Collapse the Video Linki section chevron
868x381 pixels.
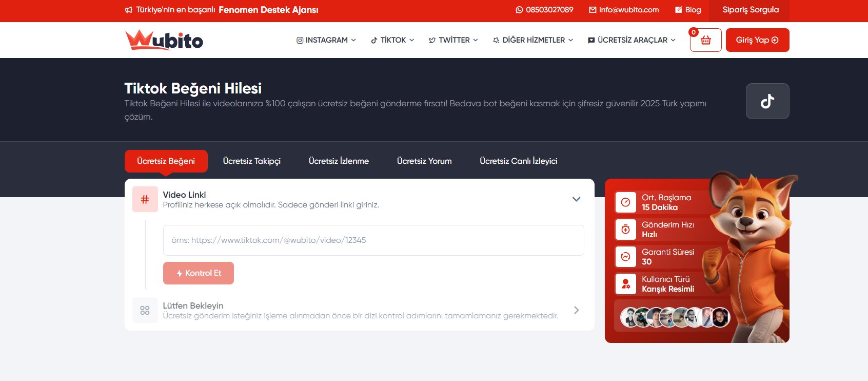point(576,199)
